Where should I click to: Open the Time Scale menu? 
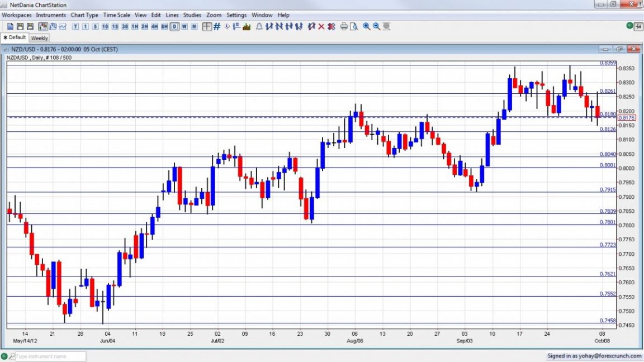pyautogui.click(x=116, y=15)
